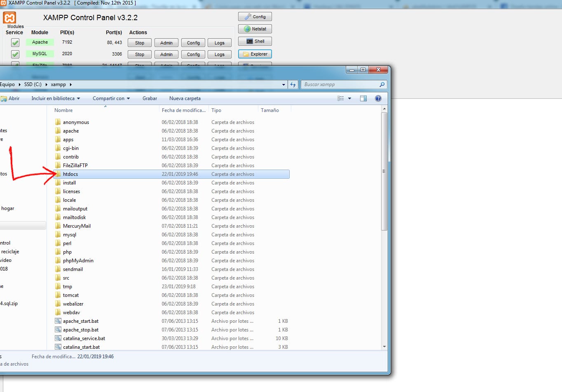Open the MySQL Admin button

(166, 54)
